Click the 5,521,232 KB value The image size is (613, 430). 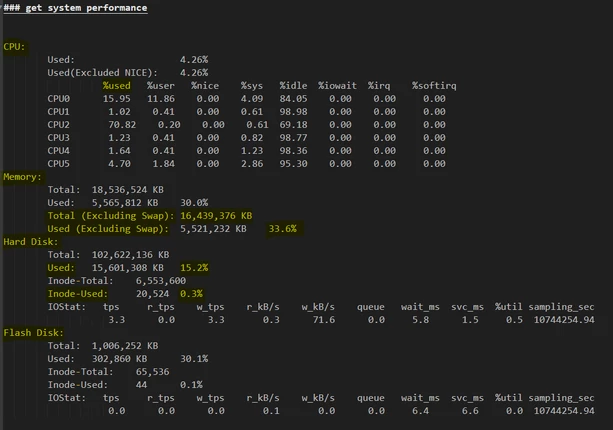pyautogui.click(x=213, y=229)
